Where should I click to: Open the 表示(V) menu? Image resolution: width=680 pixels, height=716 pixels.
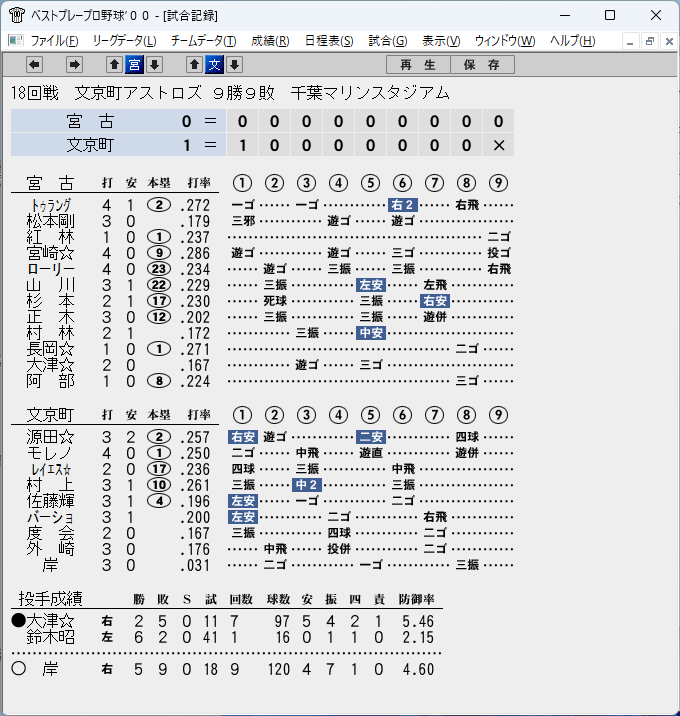(x=441, y=41)
